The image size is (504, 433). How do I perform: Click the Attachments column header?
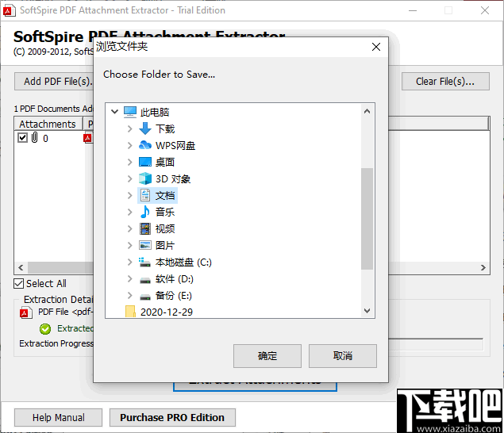coord(48,124)
